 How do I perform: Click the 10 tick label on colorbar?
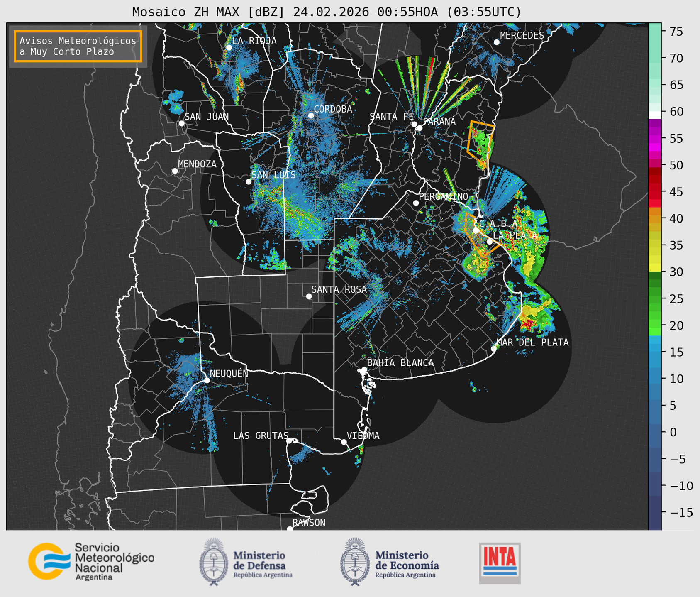coord(676,379)
